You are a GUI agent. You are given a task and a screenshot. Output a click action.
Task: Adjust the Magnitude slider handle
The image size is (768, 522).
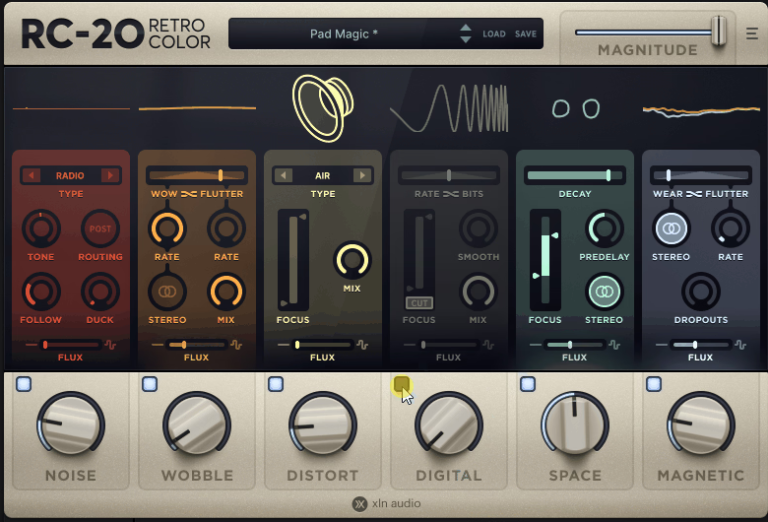[719, 31]
